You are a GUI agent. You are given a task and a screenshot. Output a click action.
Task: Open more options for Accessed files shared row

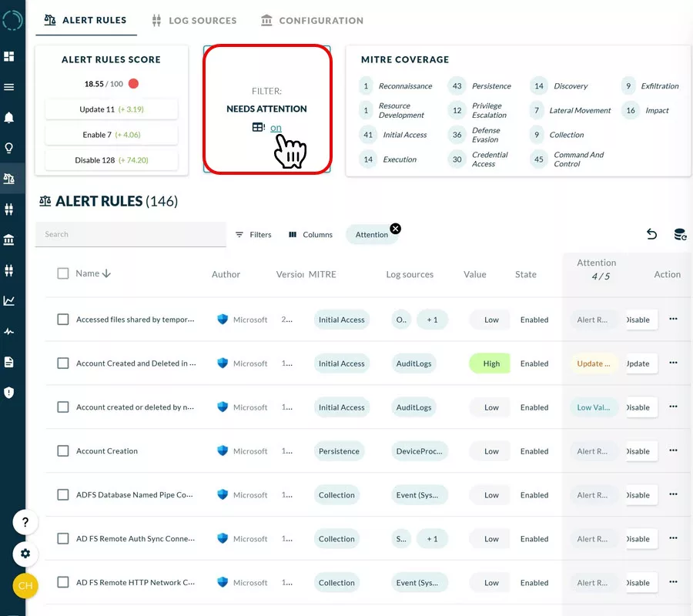point(673,319)
